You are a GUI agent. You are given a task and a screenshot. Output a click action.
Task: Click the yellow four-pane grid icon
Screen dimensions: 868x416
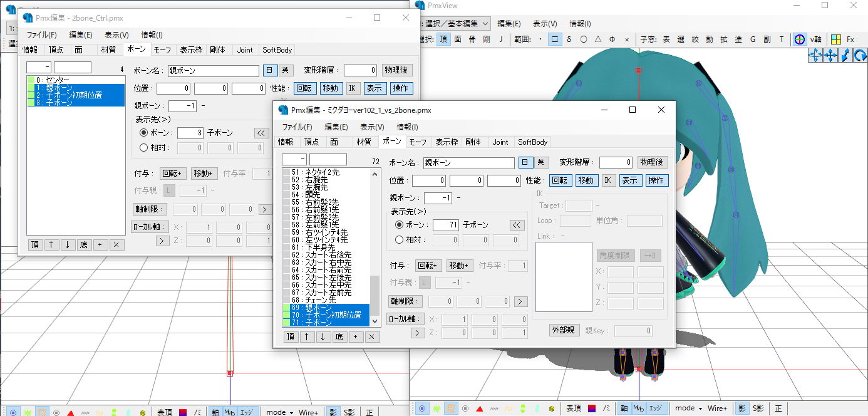(835, 39)
